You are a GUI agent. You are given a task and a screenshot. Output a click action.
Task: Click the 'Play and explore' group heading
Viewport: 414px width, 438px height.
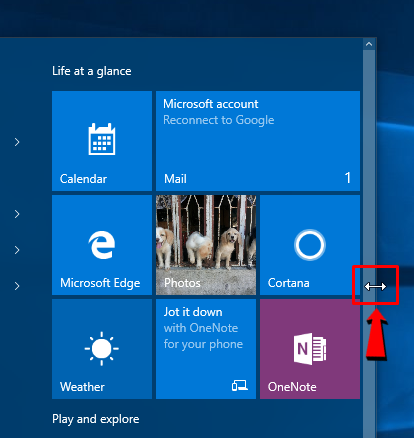pyautogui.click(x=96, y=419)
